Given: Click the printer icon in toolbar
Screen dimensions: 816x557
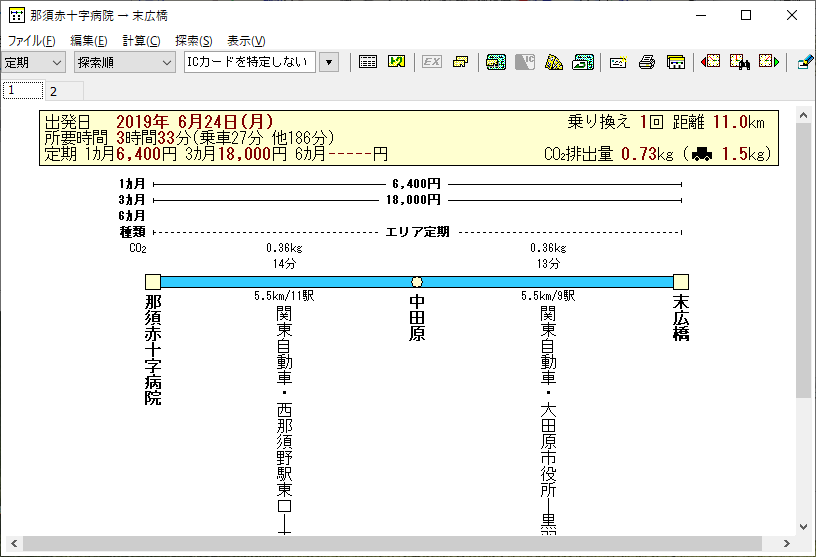Looking at the screenshot, I should [647, 62].
